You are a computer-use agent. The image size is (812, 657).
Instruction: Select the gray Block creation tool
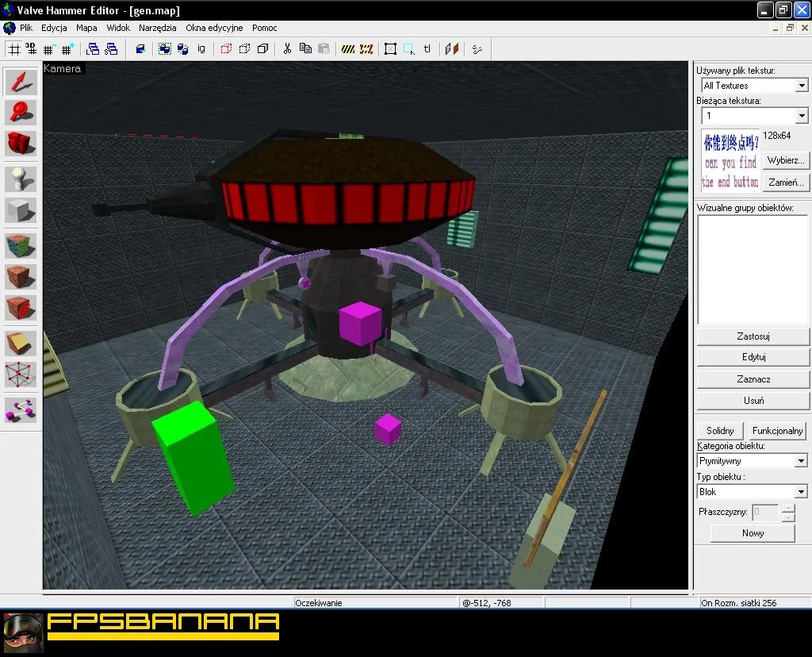pyautogui.click(x=21, y=210)
